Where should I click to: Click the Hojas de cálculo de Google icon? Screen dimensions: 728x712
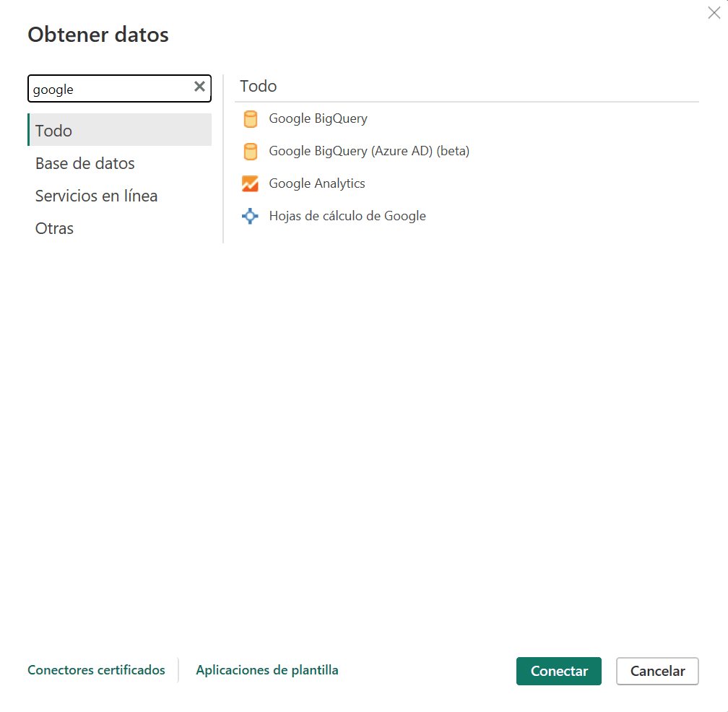tap(249, 216)
